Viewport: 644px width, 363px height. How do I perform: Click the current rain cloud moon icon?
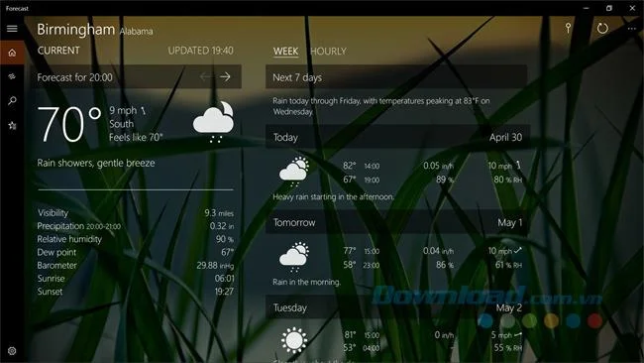click(x=214, y=122)
